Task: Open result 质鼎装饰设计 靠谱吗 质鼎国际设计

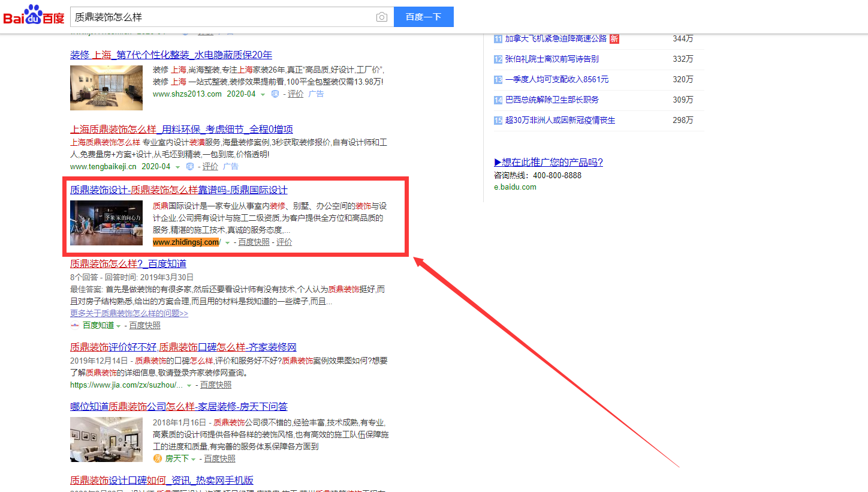Action: [179, 190]
